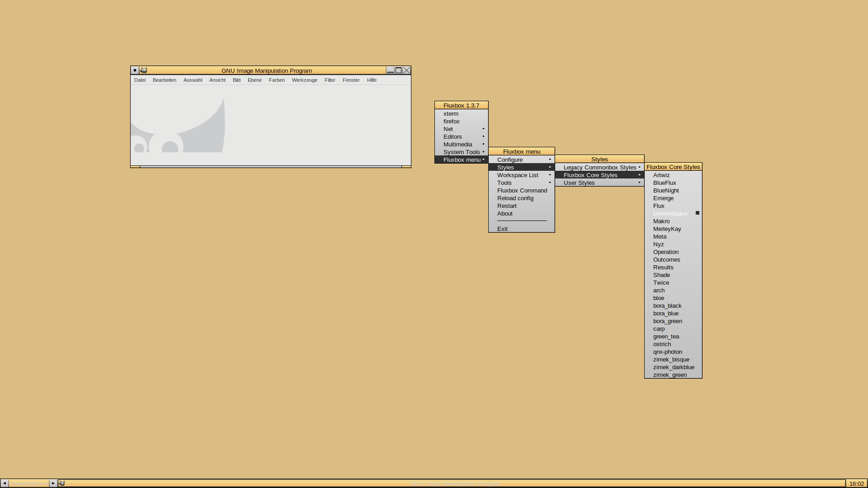Image resolution: width=868 pixels, height=488 pixels.
Task: Apply the Twice style
Action: (x=673, y=282)
